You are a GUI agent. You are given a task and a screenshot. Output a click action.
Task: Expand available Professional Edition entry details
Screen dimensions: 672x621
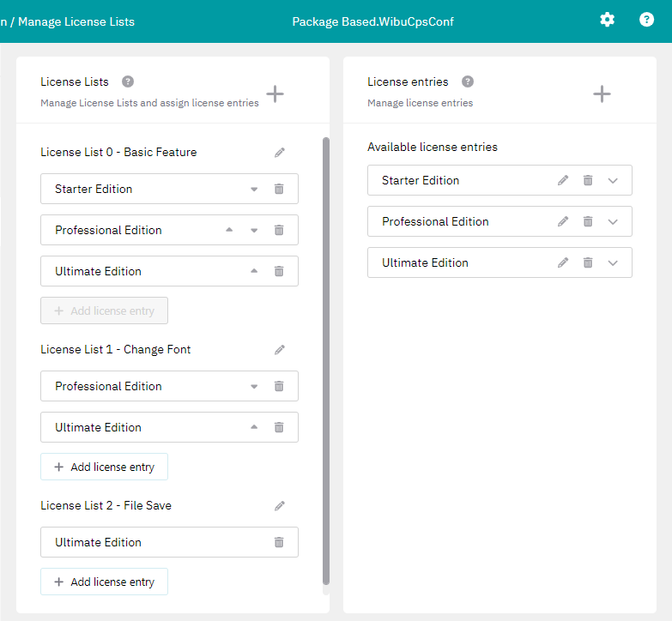(613, 221)
